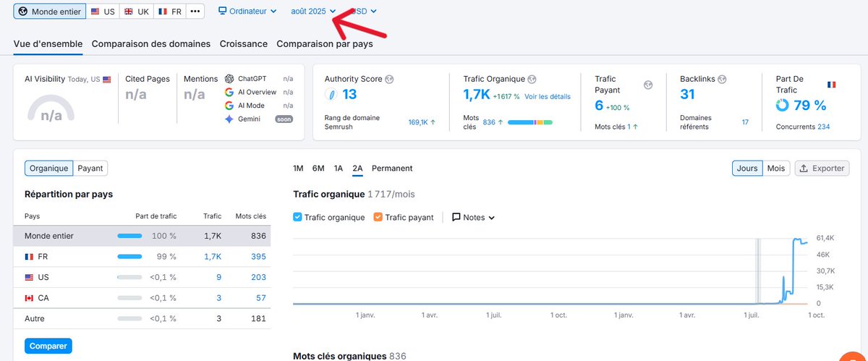
Task: Select the 6M time range
Action: tap(318, 168)
